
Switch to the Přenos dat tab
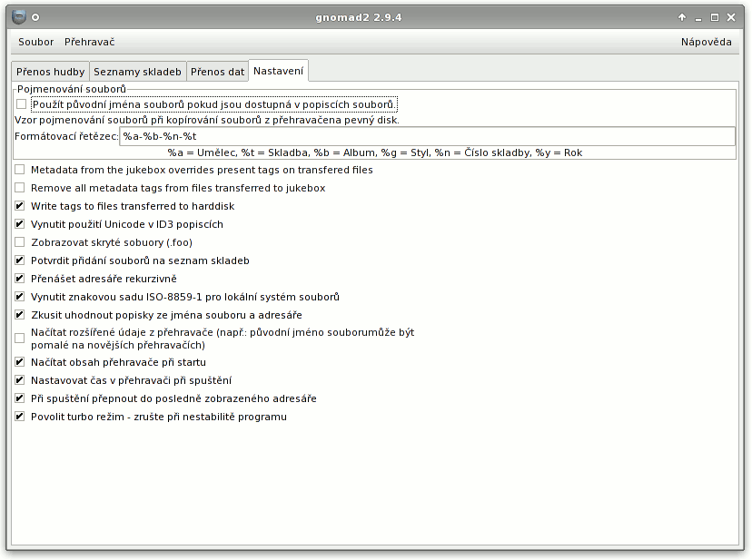(217, 72)
